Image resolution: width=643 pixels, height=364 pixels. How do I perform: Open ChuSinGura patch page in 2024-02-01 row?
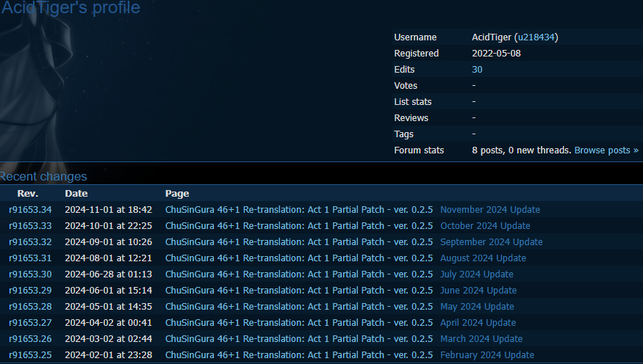coord(299,355)
